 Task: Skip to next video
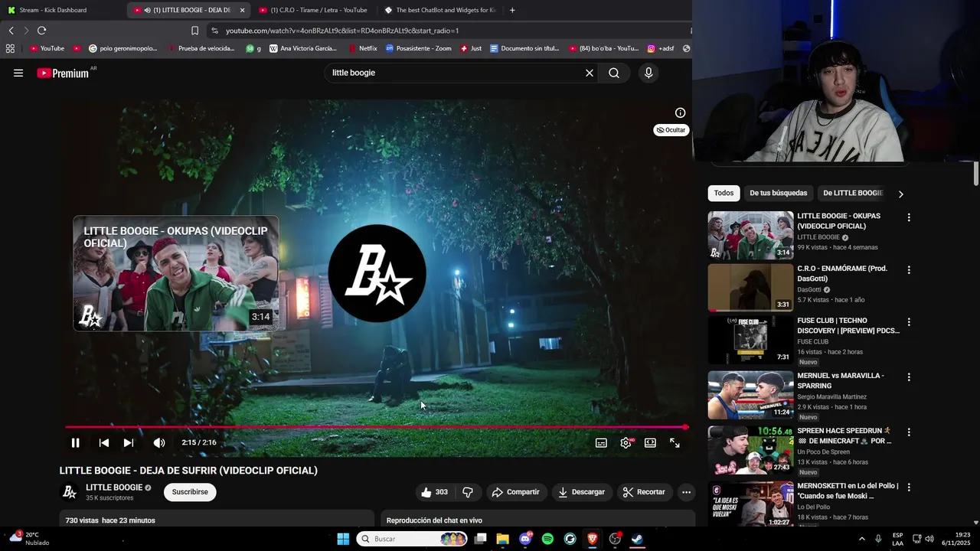click(x=129, y=442)
